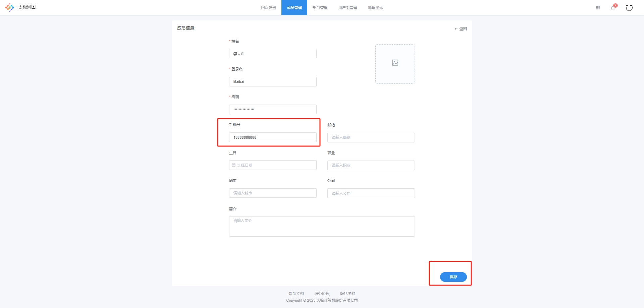Open the user avatar menu
Screen dimensions: 644x308
[629, 8]
